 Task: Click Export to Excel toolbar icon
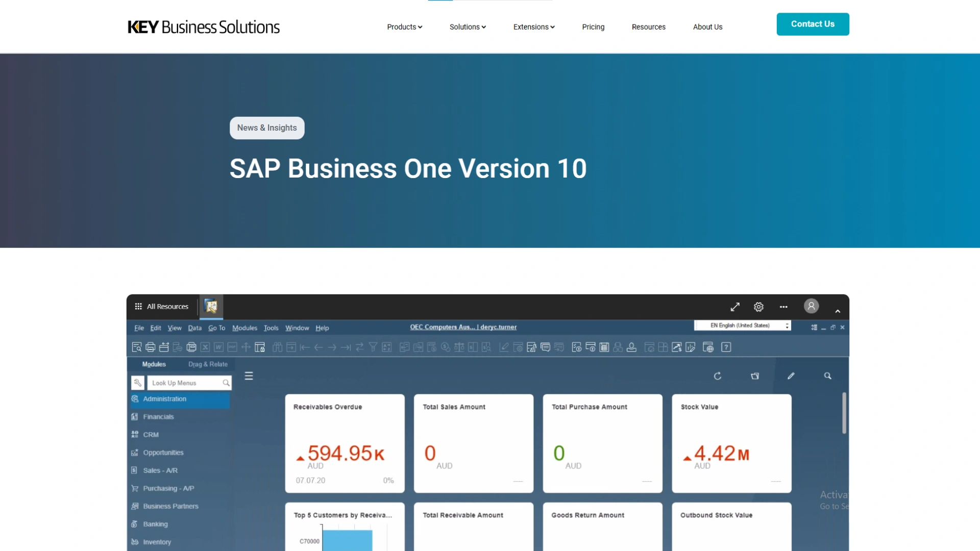(205, 347)
